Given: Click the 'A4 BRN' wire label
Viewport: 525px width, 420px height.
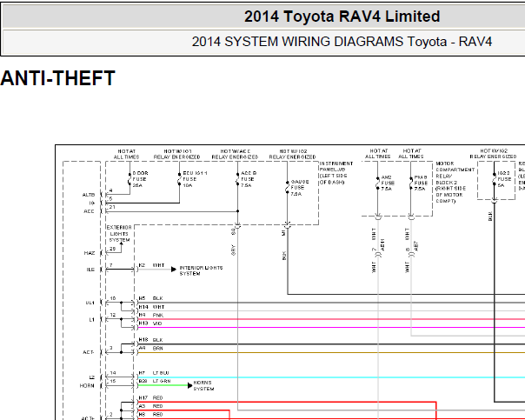Looking at the screenshot, I should [x=150, y=349].
